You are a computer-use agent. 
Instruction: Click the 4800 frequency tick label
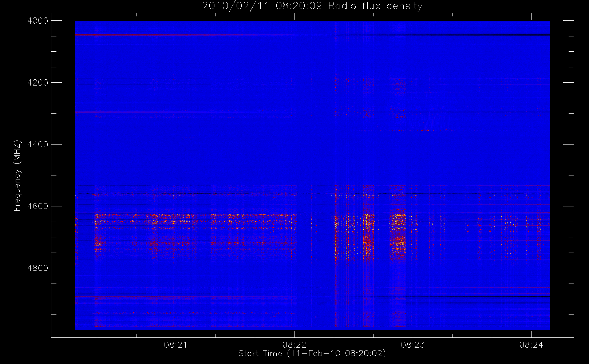(x=38, y=268)
